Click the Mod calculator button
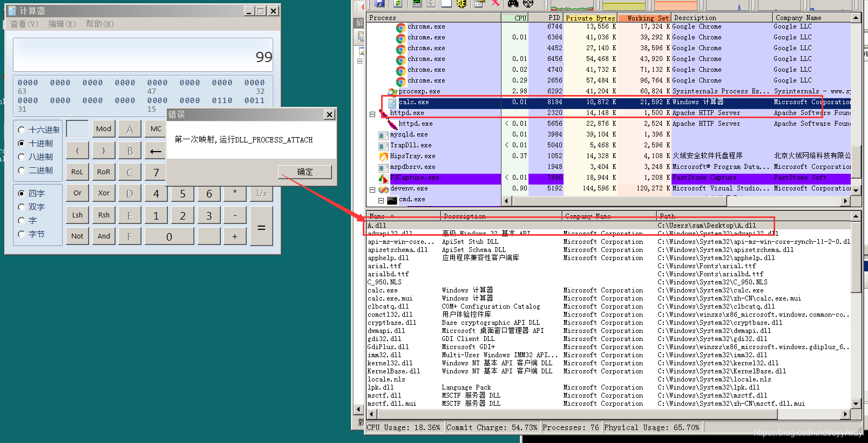This screenshot has height=443, width=868. pyautogui.click(x=104, y=129)
